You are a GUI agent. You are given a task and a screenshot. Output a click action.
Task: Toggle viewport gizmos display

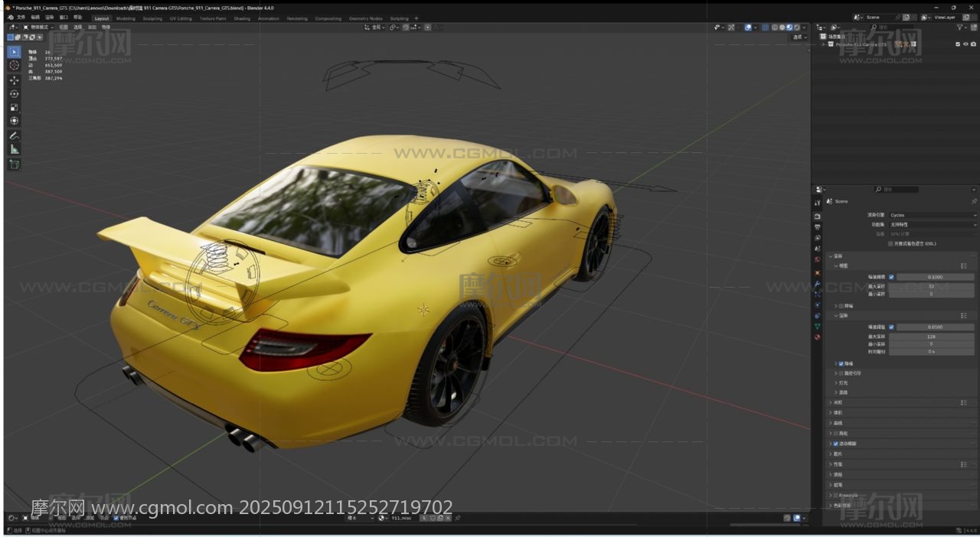[x=730, y=28]
